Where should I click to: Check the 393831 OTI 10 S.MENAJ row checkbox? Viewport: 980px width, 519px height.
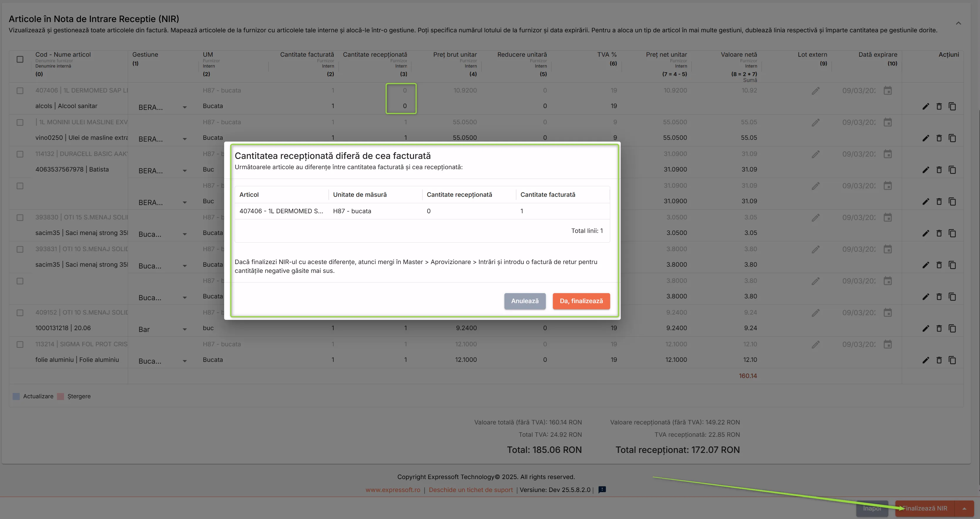point(20,249)
